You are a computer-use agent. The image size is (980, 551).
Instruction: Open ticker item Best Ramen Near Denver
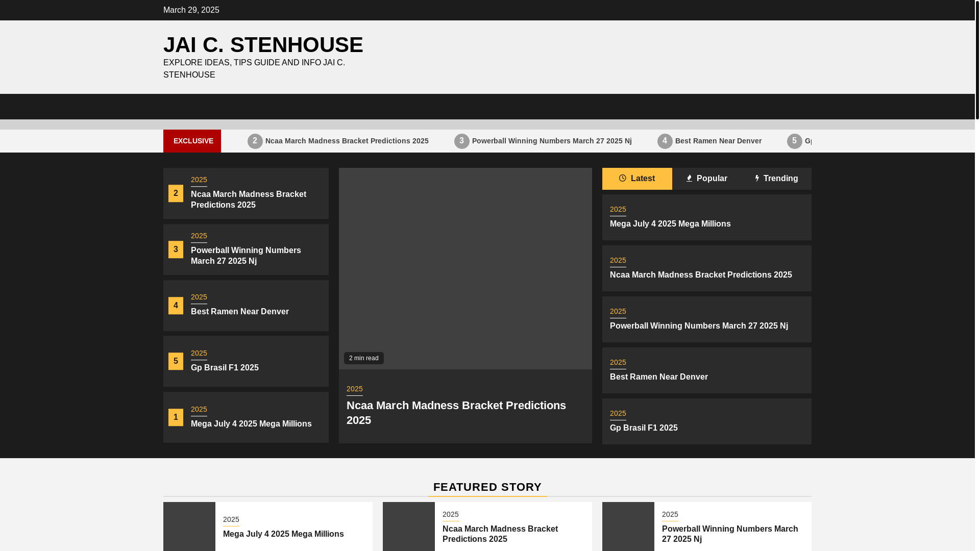click(718, 141)
